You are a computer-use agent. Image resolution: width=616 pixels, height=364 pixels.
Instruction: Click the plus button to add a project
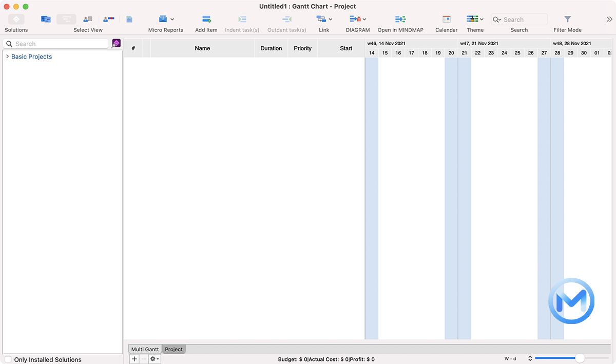pyautogui.click(x=134, y=358)
